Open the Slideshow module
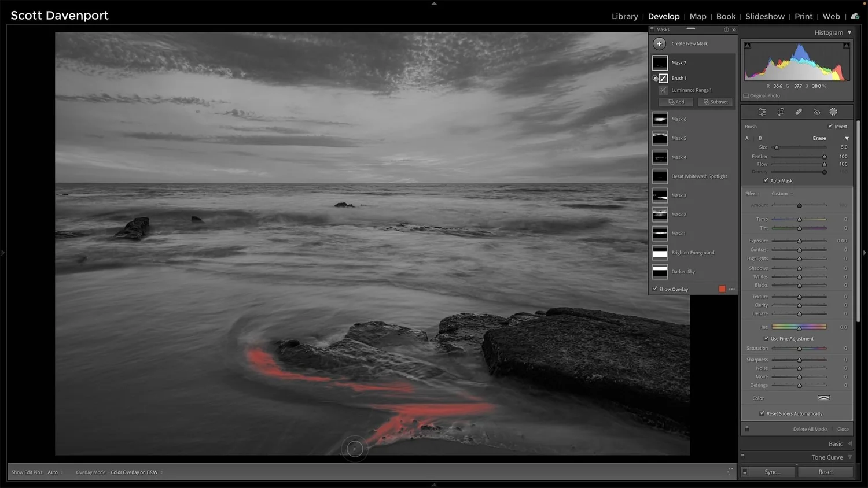Image resolution: width=868 pixels, height=488 pixels. [x=765, y=16]
